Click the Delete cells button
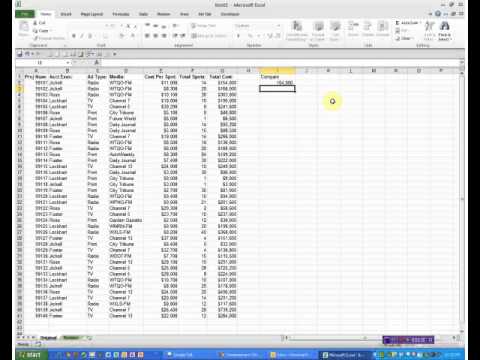The image size is (480, 360). click(368, 29)
